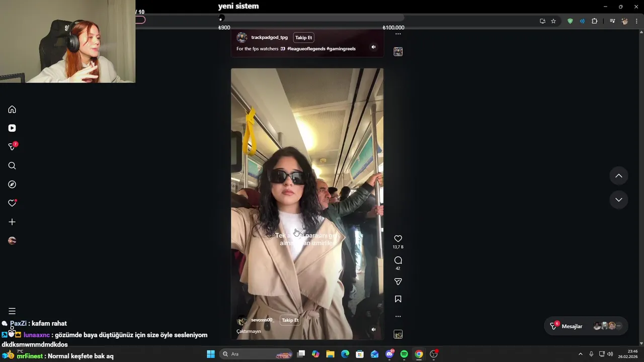This screenshot has width=644, height=362.
Task: Open audio thumbnail of trackpadgod_tpg reel
Action: 398,51
